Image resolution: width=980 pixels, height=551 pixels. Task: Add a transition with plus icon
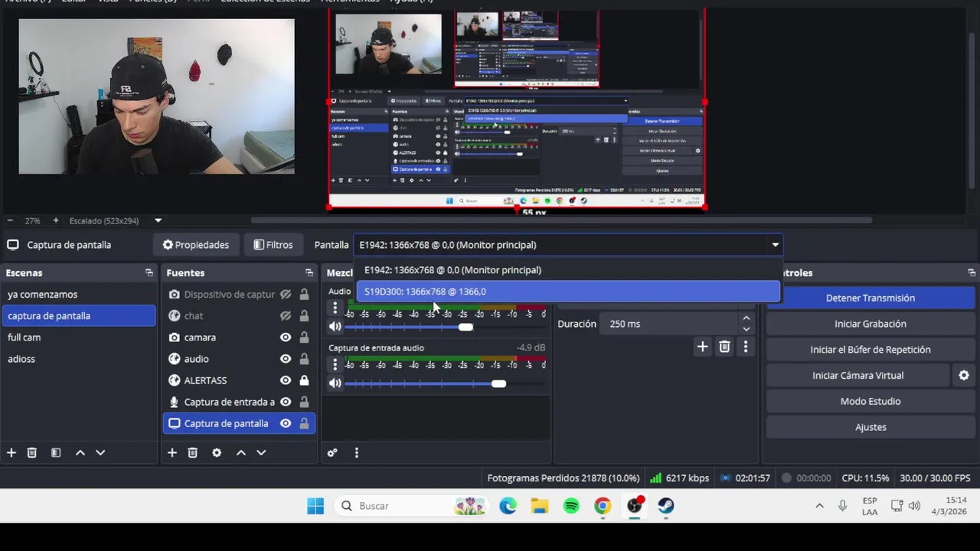point(702,347)
